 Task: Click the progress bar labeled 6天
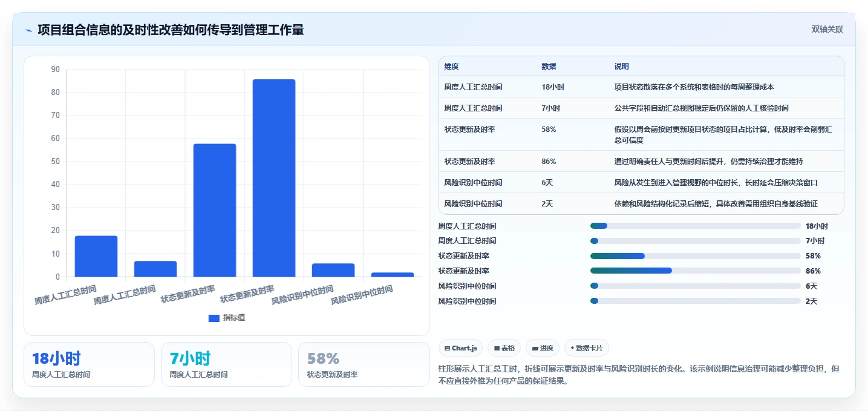tap(696, 286)
